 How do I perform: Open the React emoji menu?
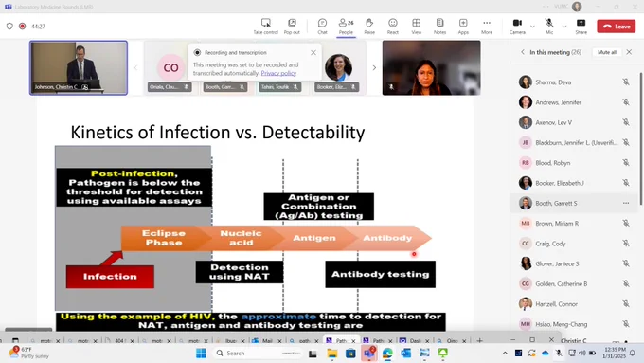(x=393, y=27)
